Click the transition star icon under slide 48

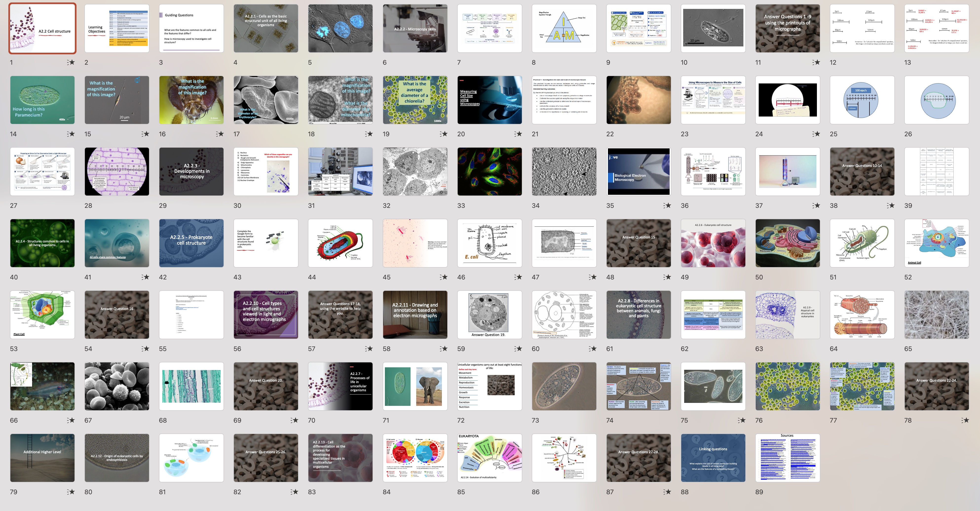[667, 277]
